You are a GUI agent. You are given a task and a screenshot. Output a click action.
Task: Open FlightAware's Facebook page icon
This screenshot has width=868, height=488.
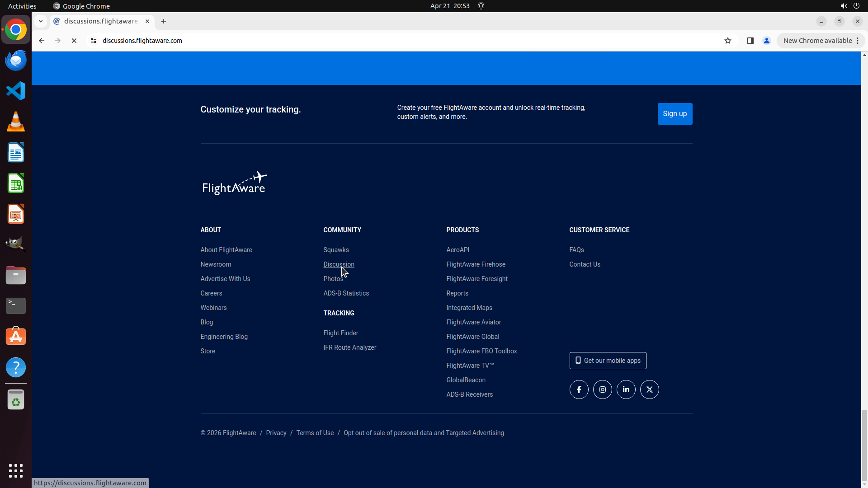click(579, 389)
